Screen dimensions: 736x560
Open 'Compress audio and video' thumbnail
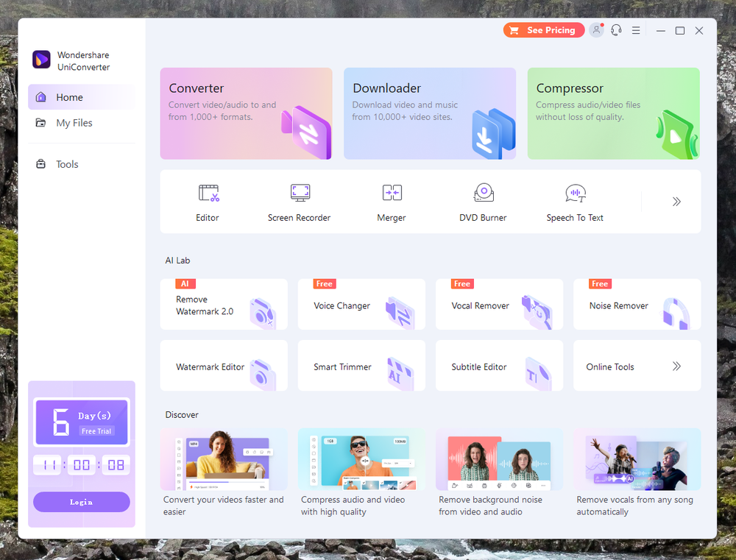[361, 459]
